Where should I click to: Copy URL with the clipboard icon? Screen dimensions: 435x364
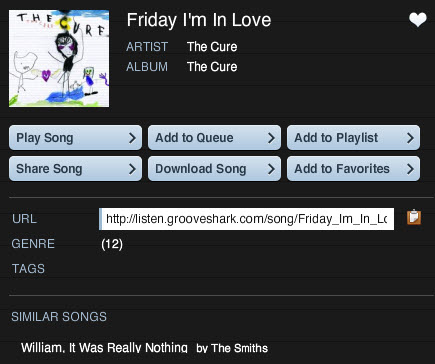tap(414, 217)
